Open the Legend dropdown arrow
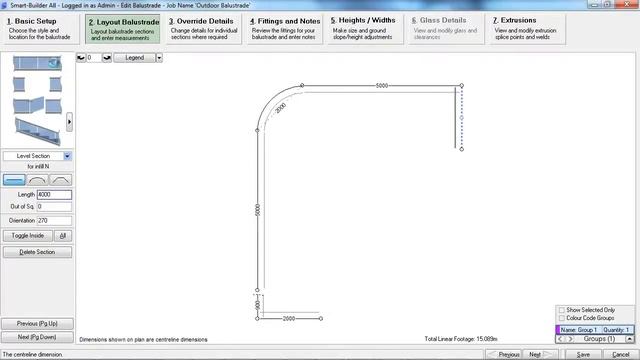Screen dimensions: 640x360 [x=159, y=58]
